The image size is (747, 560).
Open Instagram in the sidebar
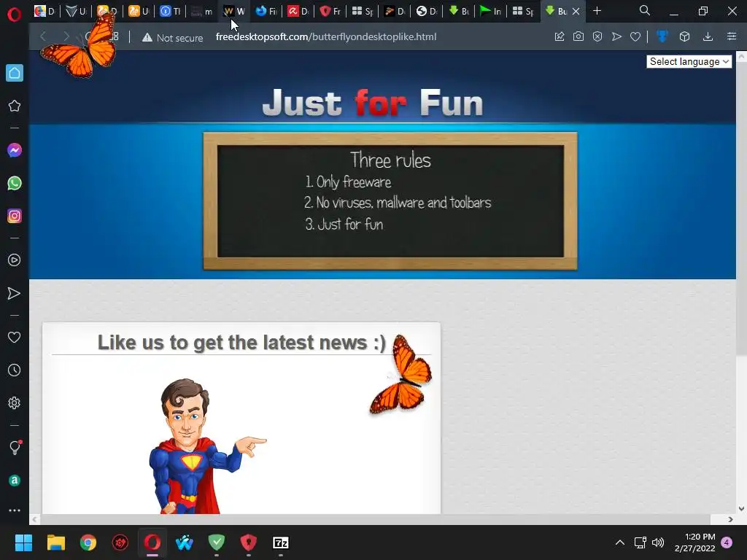pyautogui.click(x=15, y=216)
